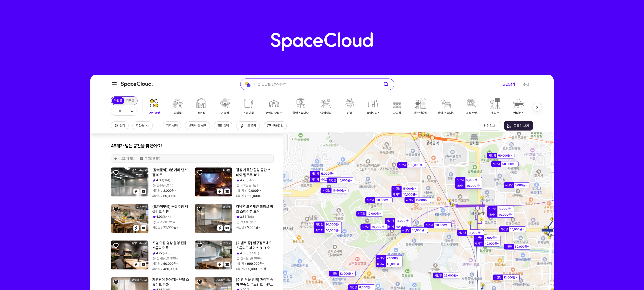
Task: Open listing title 감성 가득한 힐링 공간 스테이 멜로우 187
Action: coord(253,172)
